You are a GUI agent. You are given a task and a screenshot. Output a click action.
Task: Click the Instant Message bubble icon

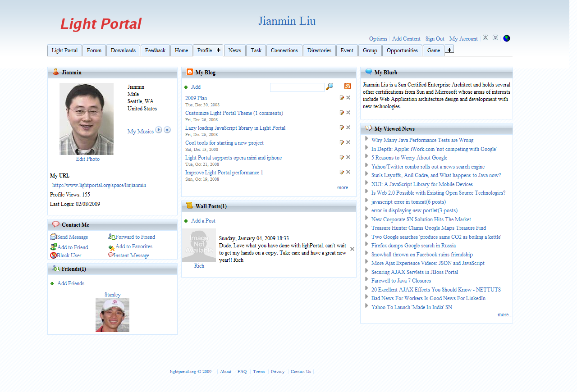coord(111,255)
